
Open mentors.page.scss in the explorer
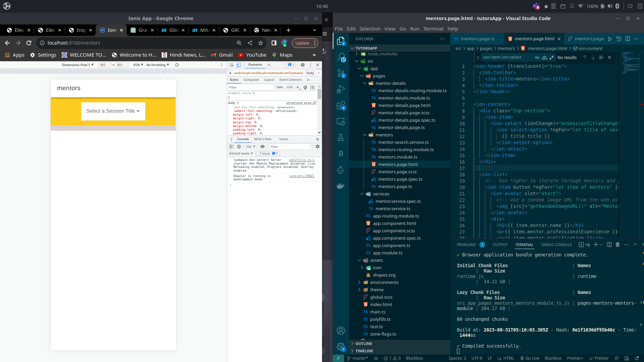pos(397,172)
